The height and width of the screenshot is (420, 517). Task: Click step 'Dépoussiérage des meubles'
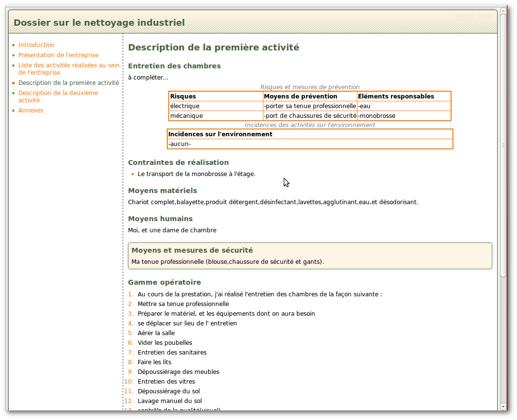(178, 372)
